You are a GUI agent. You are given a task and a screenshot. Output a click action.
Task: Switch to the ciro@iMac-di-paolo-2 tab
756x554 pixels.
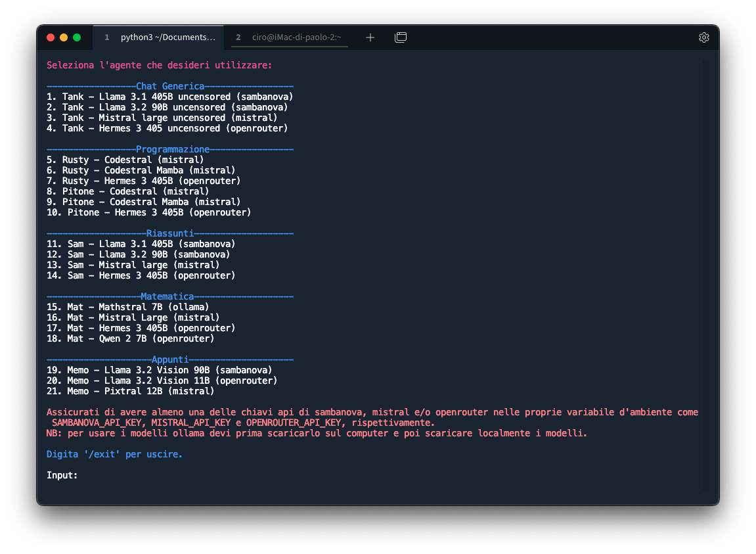tap(290, 37)
